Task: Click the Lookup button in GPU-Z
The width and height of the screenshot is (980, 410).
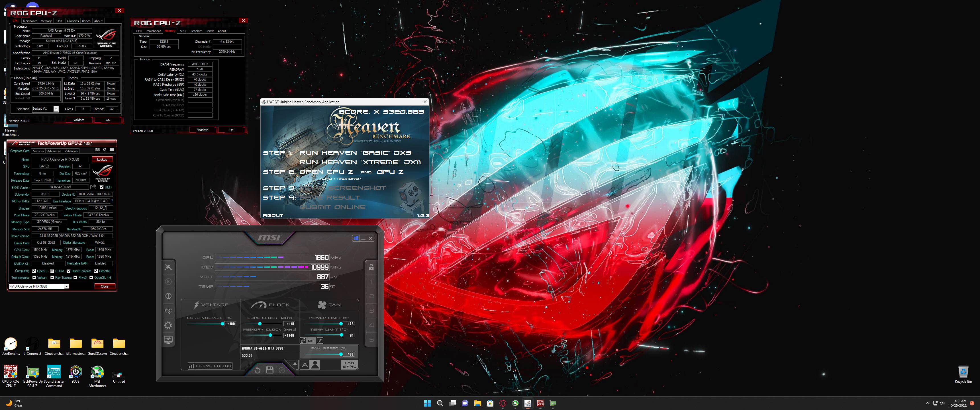Action: point(102,159)
